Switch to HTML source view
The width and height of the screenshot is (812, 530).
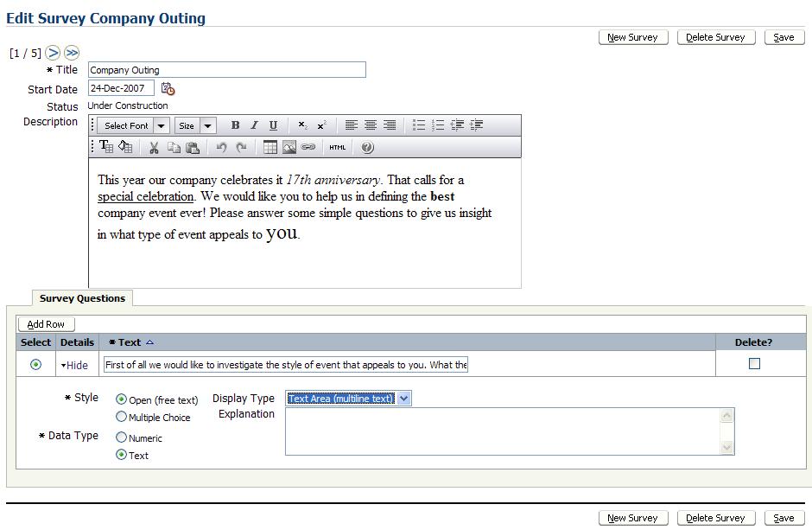[337, 148]
